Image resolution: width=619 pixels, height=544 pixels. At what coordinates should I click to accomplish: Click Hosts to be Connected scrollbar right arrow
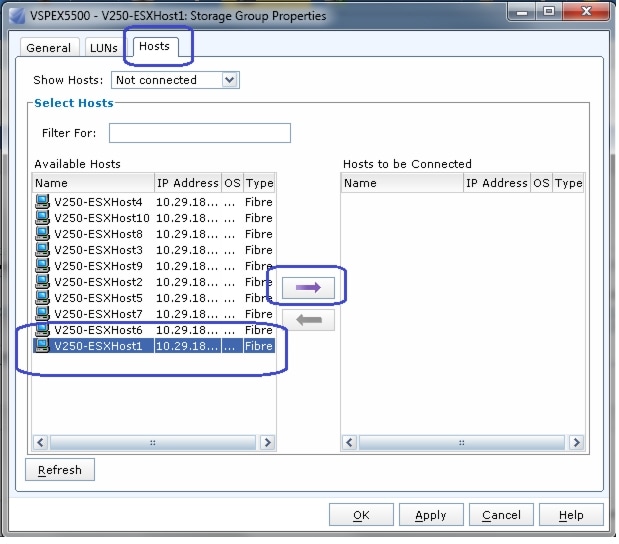click(576, 442)
